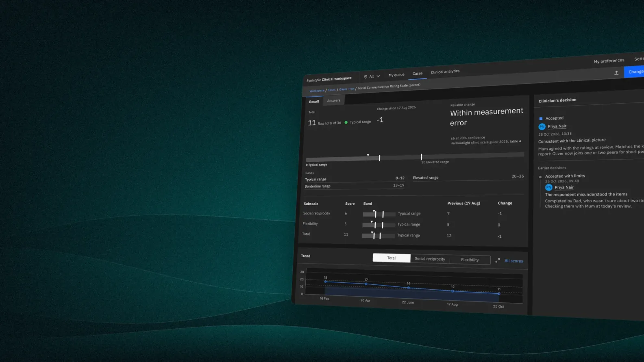Click the blue Change button in the header
The height and width of the screenshot is (362, 644).
coord(635,72)
